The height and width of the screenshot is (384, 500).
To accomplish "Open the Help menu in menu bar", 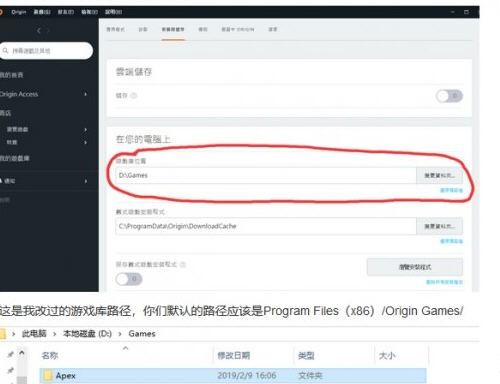I will pos(113,12).
